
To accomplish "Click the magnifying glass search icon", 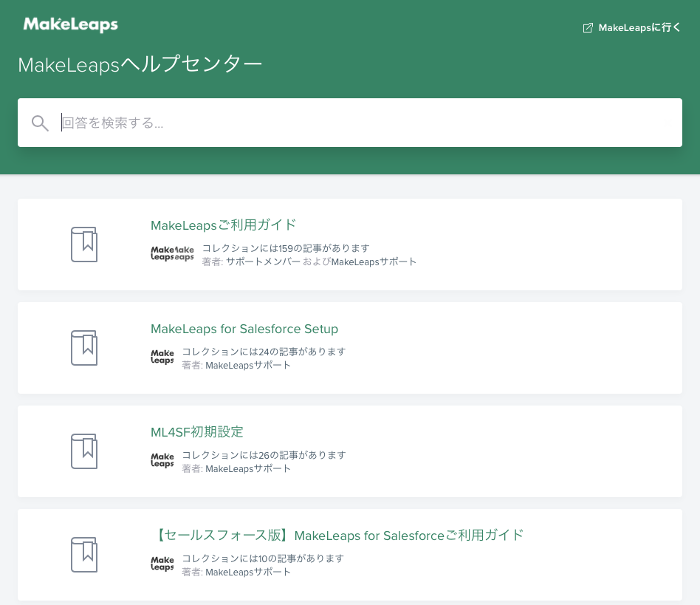I will 40,123.
